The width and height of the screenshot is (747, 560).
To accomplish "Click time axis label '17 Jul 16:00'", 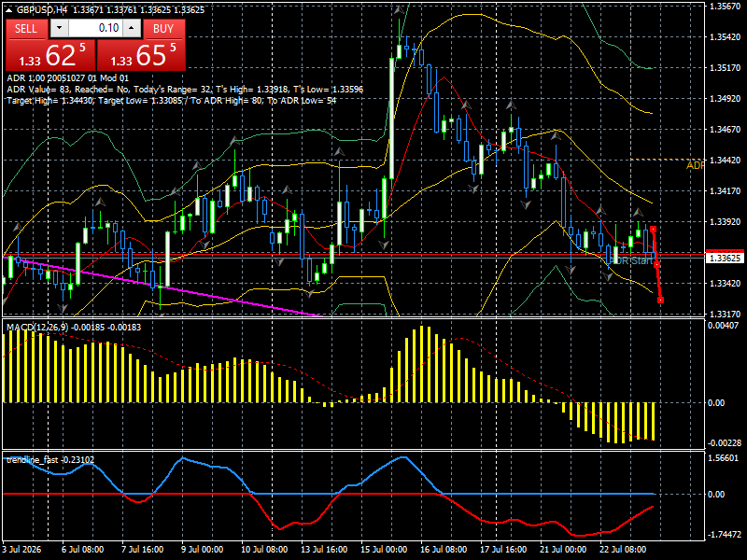I will tap(503, 550).
